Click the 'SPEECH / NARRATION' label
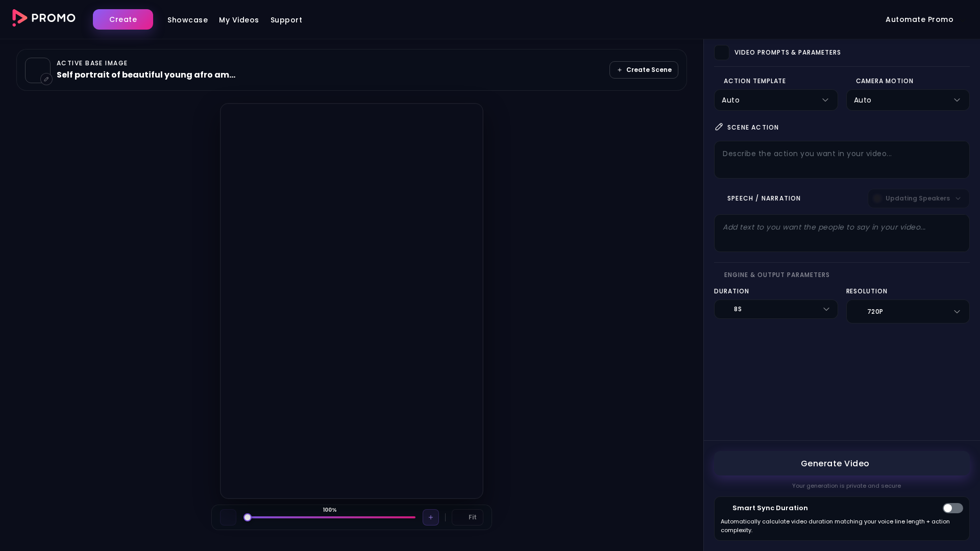This screenshot has width=980, height=551. 764,198
